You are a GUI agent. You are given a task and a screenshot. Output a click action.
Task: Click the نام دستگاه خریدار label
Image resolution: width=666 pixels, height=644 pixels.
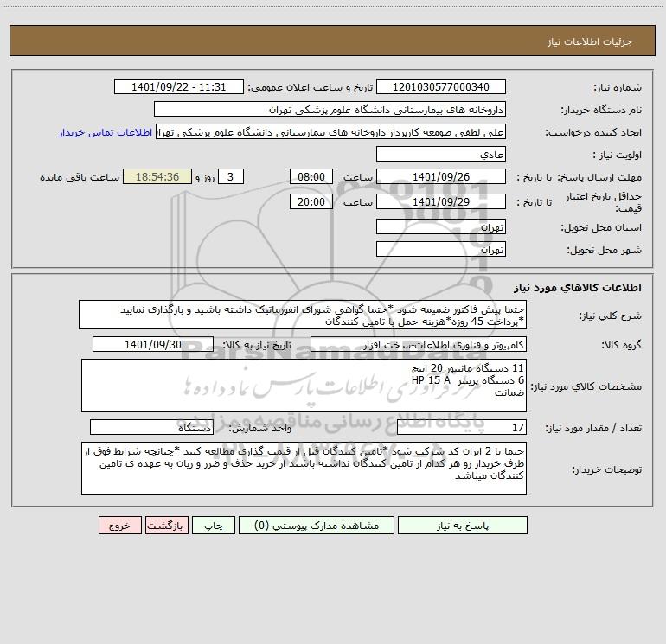601,110
